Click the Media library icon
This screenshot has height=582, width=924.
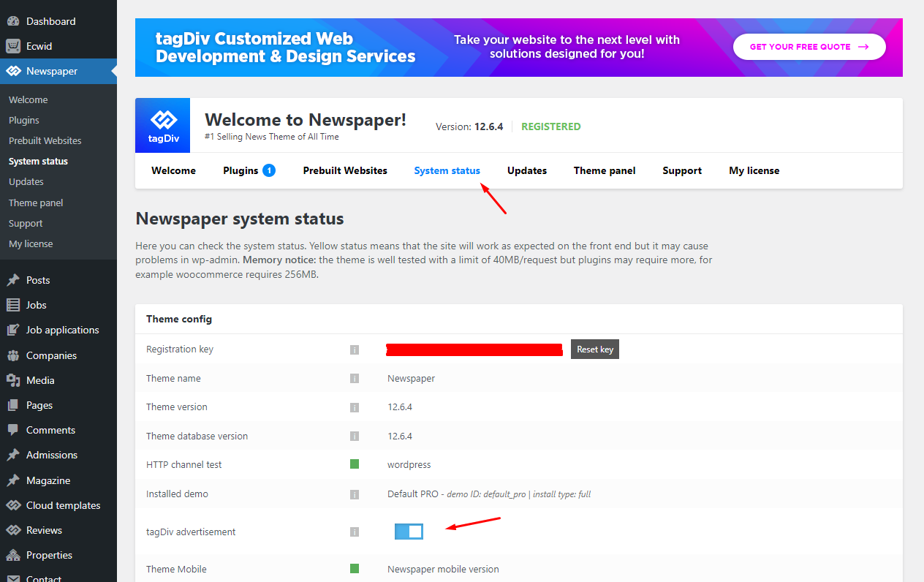(x=13, y=380)
